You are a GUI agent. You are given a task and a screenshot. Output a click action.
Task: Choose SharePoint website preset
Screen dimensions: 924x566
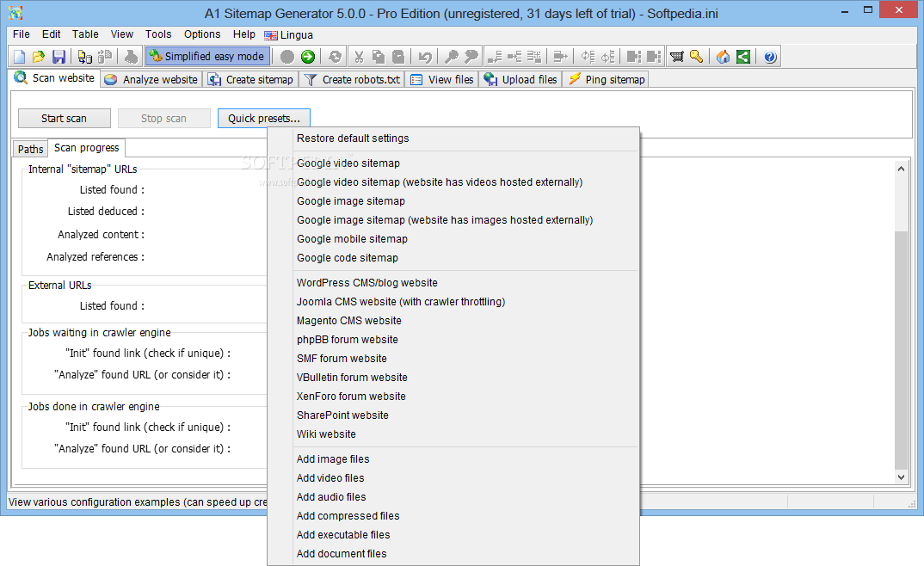[342, 415]
